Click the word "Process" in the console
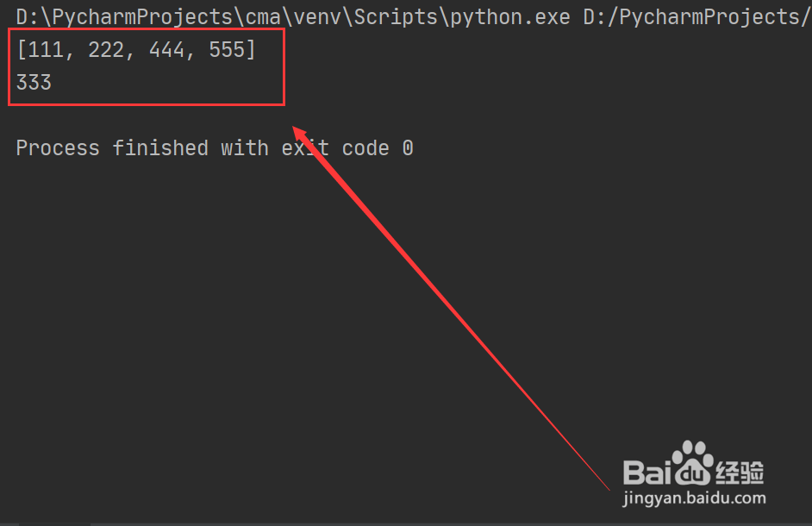 click(x=58, y=148)
